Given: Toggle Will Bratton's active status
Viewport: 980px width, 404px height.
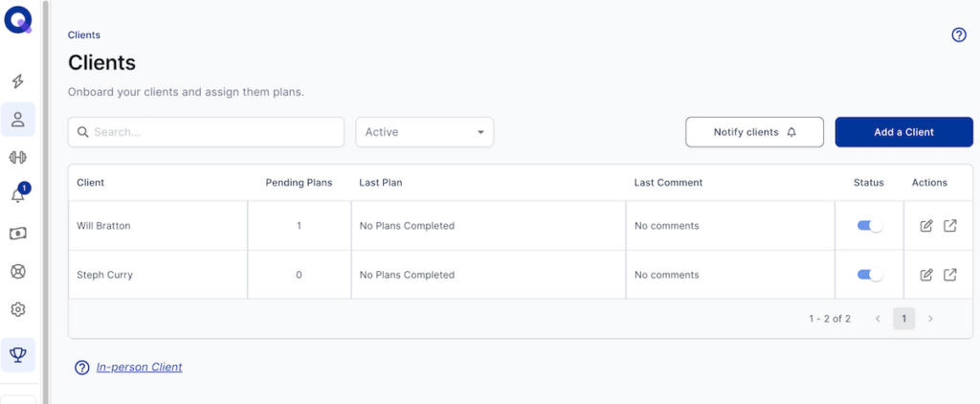Looking at the screenshot, I should (x=869, y=226).
